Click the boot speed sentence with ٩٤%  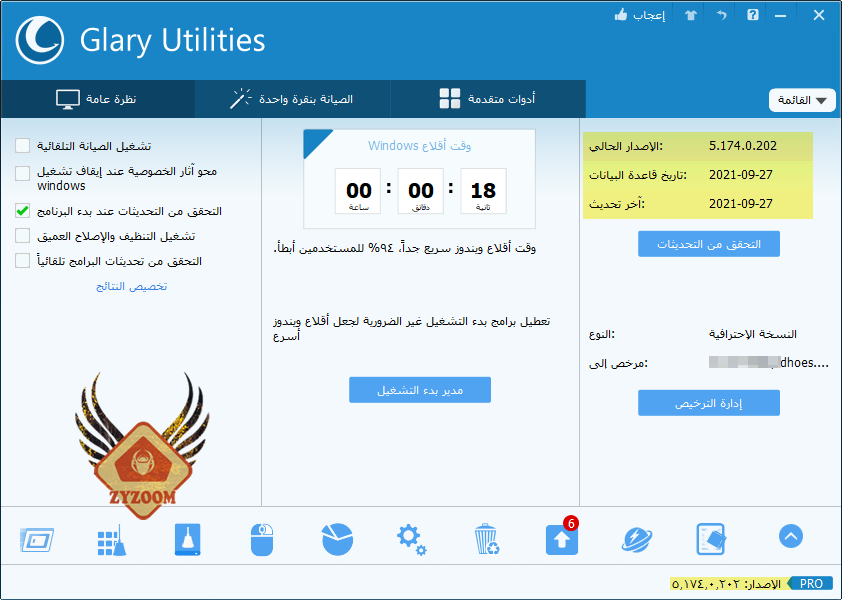pos(404,248)
